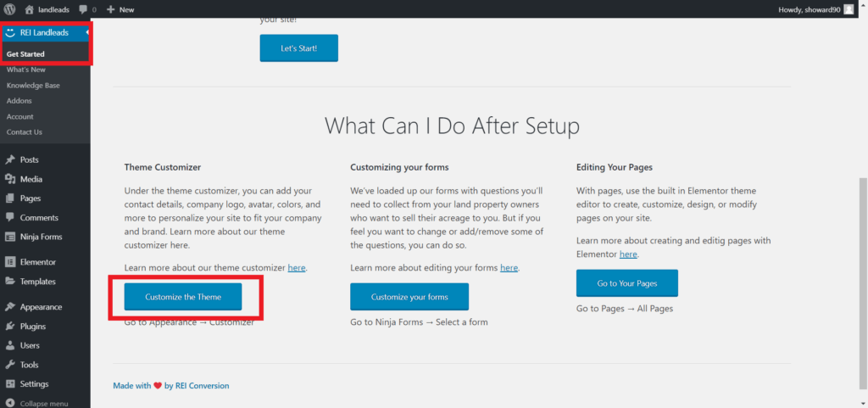Screen dimensions: 868x408
Task: Click the plus New icon in admin bar
Action: tap(111, 9)
